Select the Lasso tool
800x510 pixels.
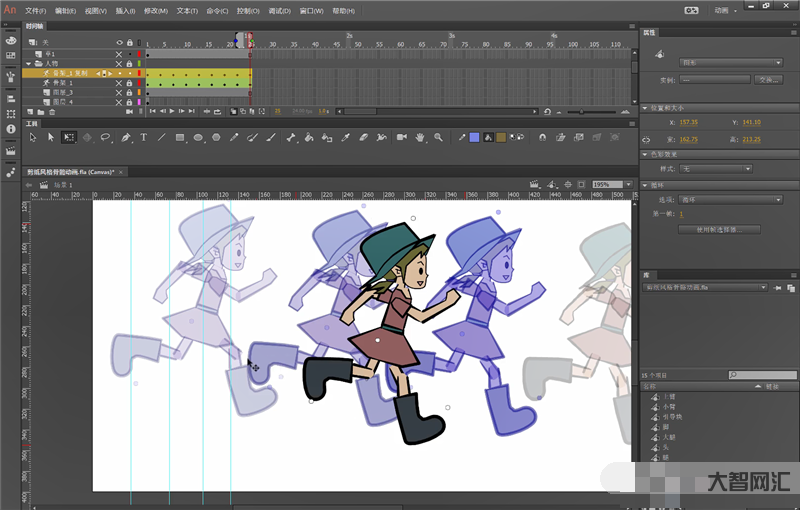click(106, 137)
